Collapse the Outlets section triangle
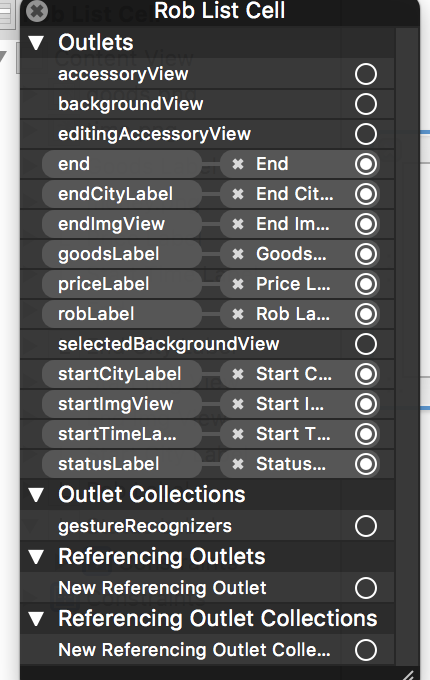Viewport: 430px width, 680px height. tap(36, 42)
